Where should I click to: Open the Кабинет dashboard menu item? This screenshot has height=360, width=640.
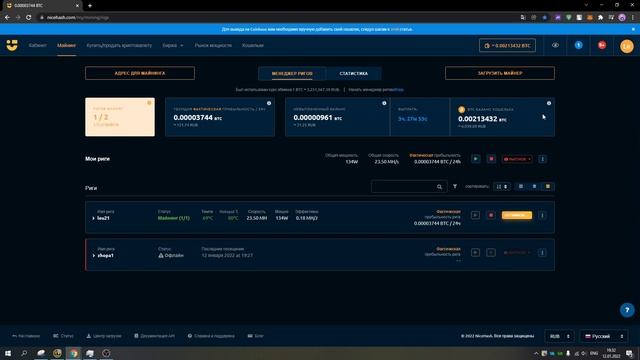[38, 45]
